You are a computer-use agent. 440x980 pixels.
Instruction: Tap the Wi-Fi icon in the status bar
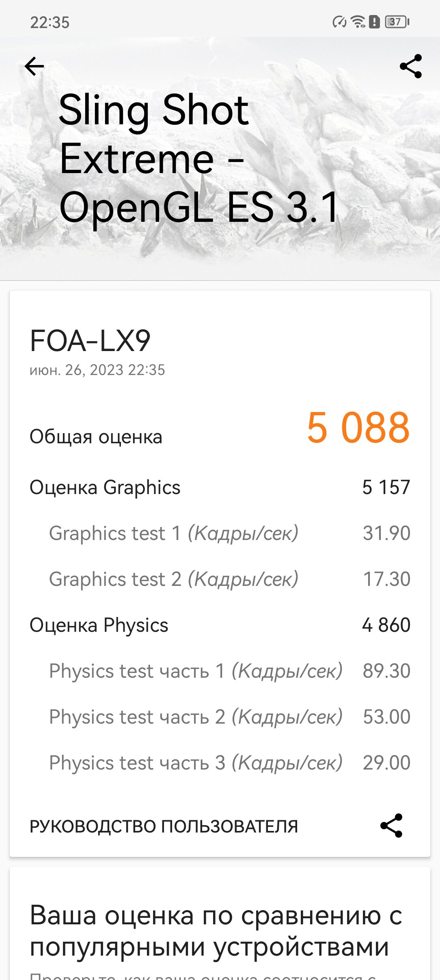pos(358,22)
